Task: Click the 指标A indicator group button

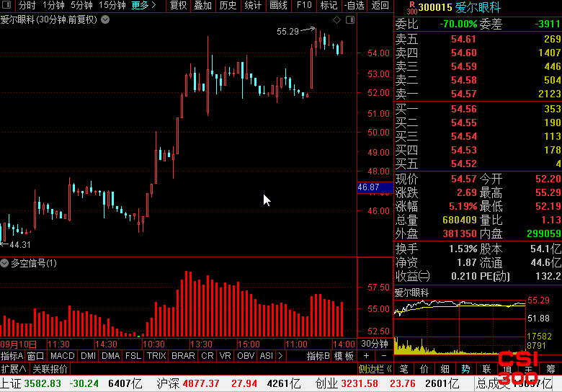Action: 12,356
